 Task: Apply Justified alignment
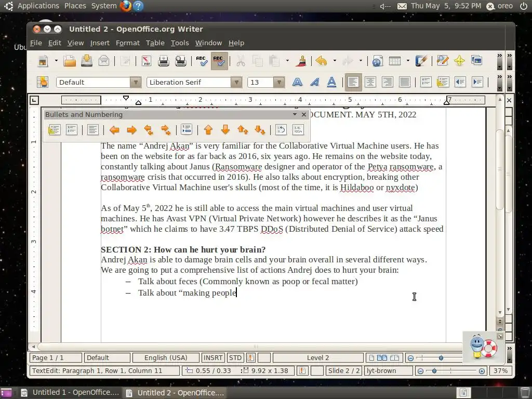(404, 82)
